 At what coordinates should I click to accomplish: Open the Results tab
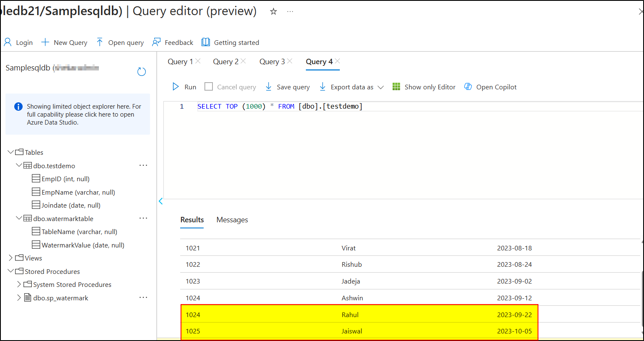tap(192, 220)
